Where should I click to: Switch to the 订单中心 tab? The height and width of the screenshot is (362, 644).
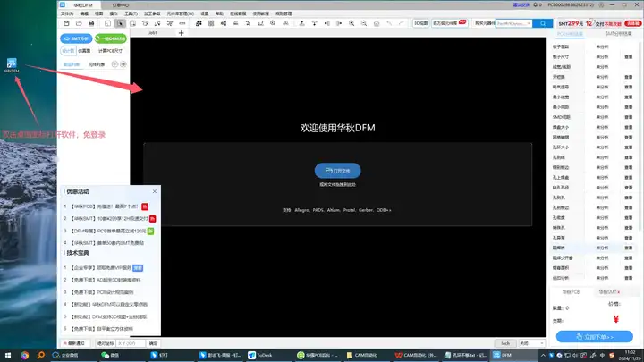(x=121, y=5)
